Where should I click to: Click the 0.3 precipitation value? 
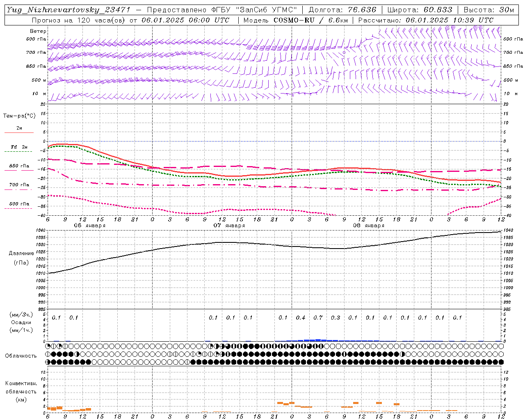coord(336,317)
